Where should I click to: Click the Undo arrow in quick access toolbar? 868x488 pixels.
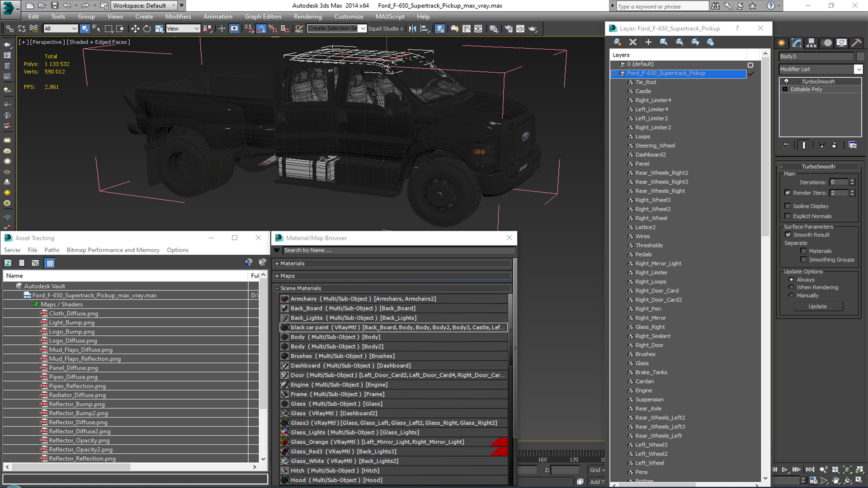point(67,5)
